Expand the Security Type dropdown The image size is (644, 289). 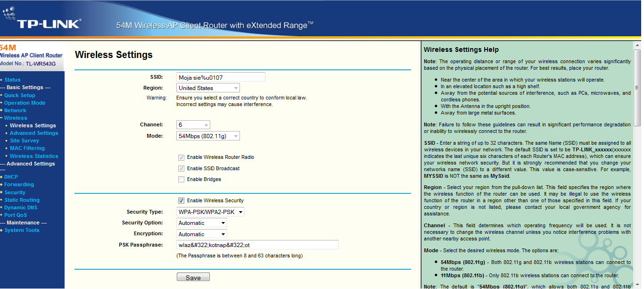pyautogui.click(x=210, y=212)
